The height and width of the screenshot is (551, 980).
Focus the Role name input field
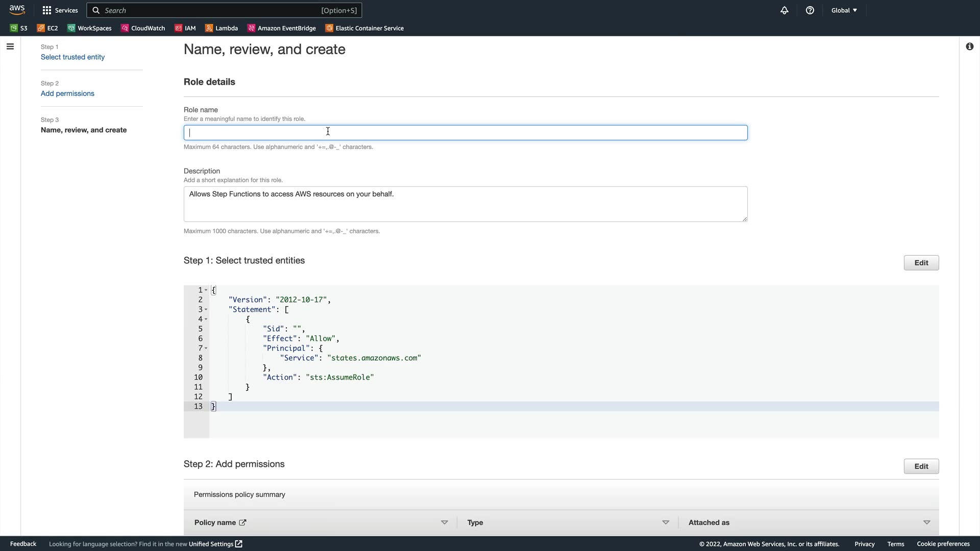(465, 133)
